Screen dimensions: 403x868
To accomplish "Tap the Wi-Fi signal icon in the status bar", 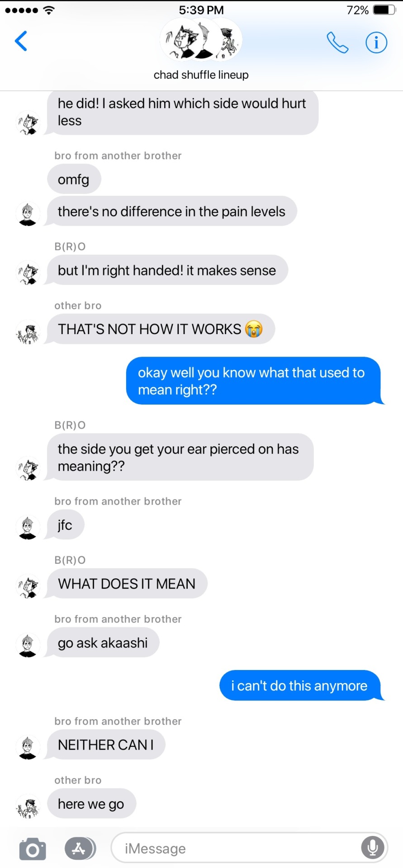I will [49, 10].
